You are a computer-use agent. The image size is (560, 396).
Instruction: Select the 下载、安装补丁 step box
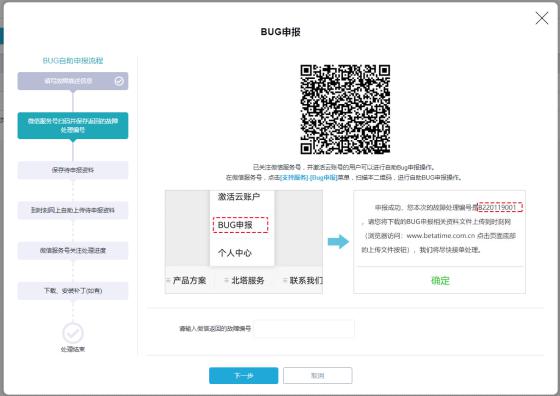(73, 291)
